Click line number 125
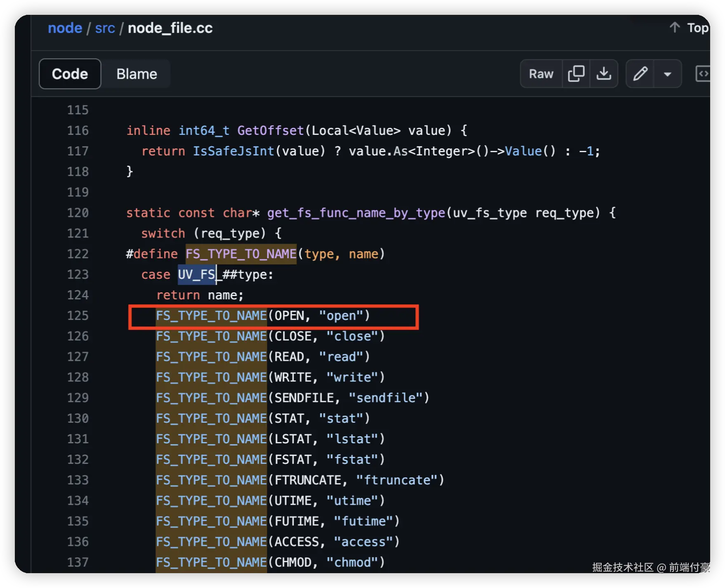725x588 pixels. point(78,315)
